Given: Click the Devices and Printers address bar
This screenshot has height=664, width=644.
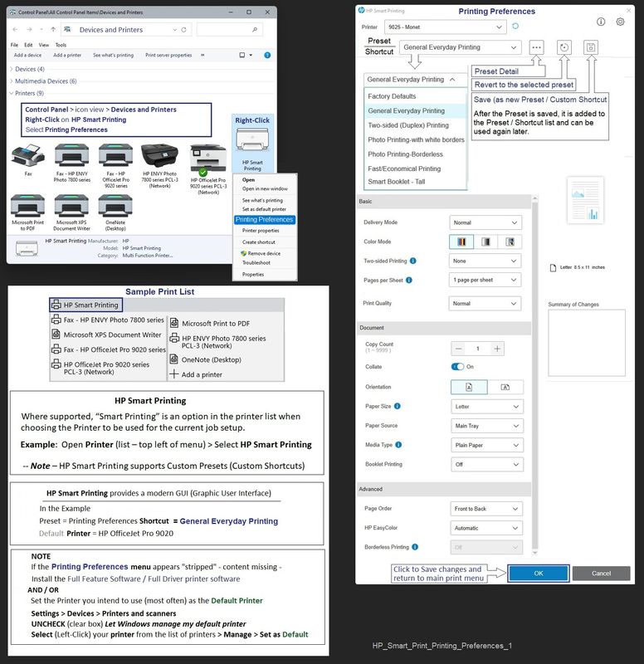Looking at the screenshot, I should click(126, 30).
